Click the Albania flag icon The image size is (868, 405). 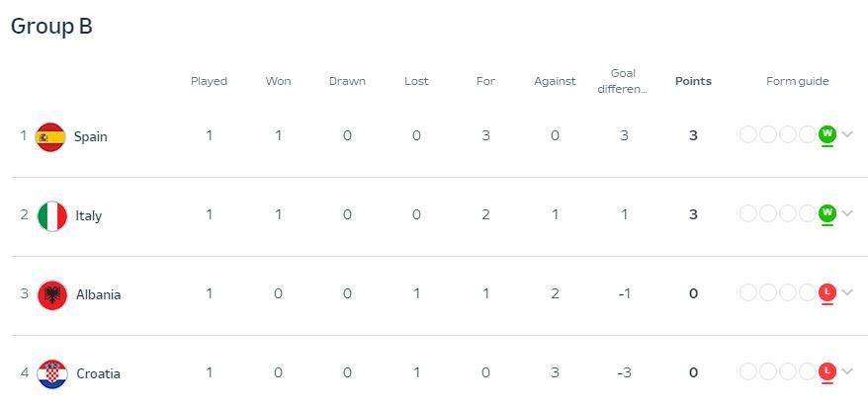(x=51, y=294)
